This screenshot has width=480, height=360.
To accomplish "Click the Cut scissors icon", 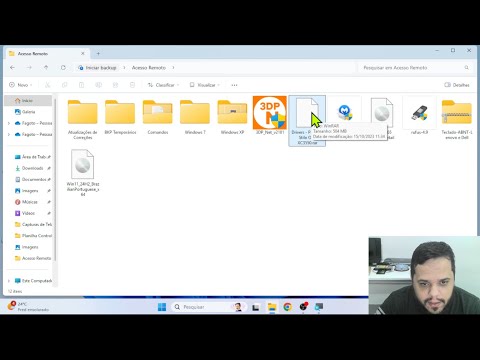I will pyautogui.click(x=47, y=85).
